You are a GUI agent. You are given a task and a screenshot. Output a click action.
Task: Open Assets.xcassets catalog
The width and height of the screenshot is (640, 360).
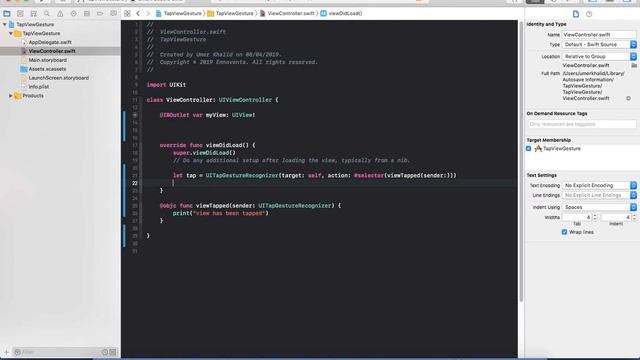[x=47, y=69]
